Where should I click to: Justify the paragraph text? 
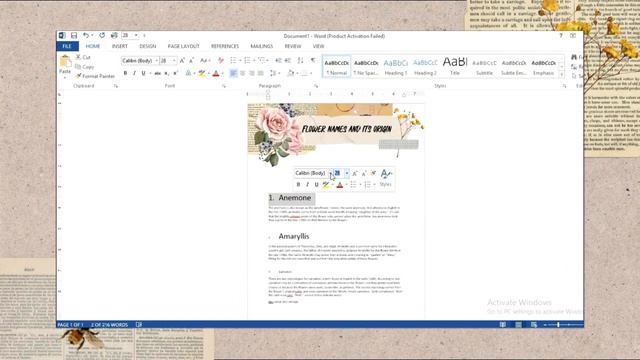pos(261,73)
